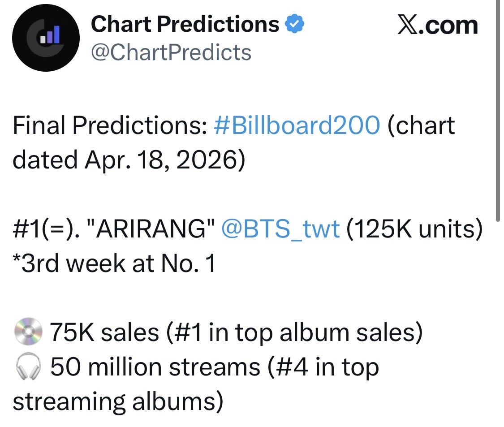
Task: Click the blue verified badge
Action: pos(295,24)
